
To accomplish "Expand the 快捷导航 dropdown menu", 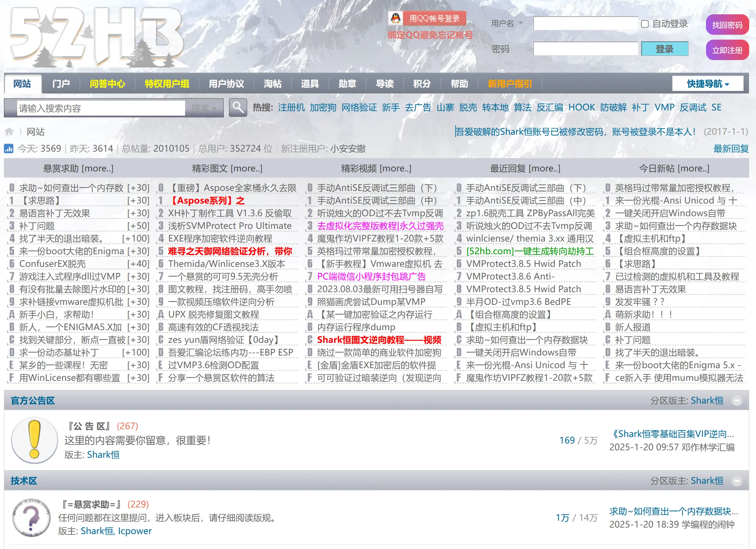I will 707,84.
